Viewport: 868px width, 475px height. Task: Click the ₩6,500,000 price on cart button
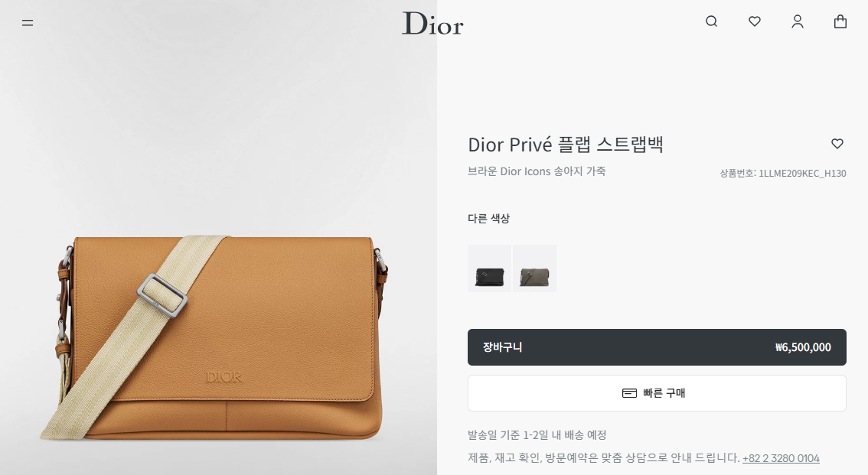tap(803, 347)
